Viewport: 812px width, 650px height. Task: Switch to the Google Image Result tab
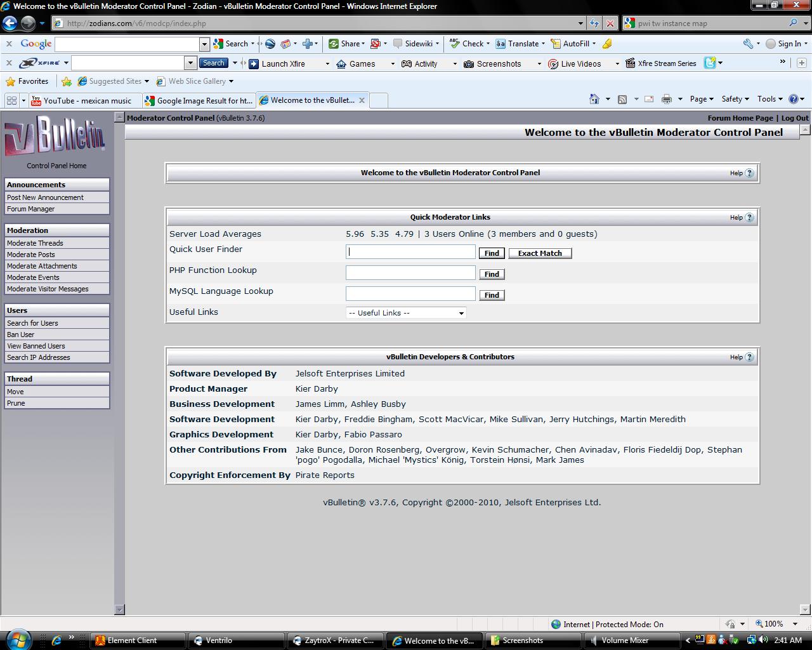pyautogui.click(x=199, y=100)
